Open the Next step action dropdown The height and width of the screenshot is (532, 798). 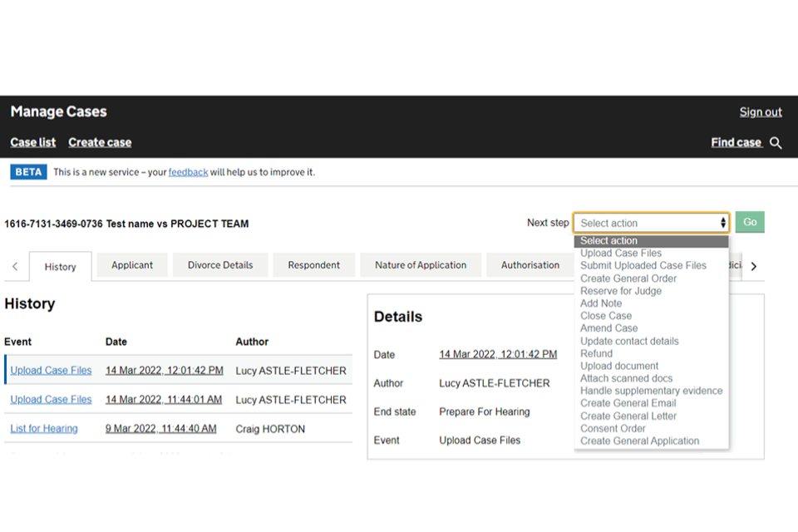coord(651,223)
